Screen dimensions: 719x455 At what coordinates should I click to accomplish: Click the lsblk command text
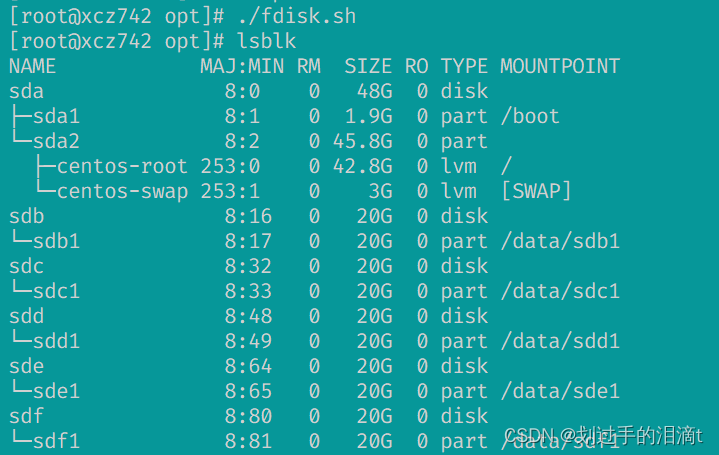pyautogui.click(x=266, y=41)
